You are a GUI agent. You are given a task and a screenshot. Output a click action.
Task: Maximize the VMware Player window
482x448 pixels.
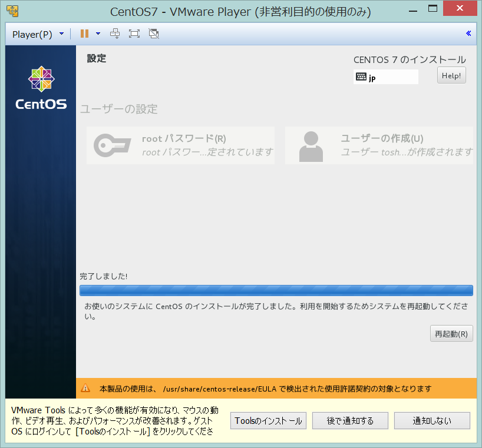pyautogui.click(x=433, y=9)
